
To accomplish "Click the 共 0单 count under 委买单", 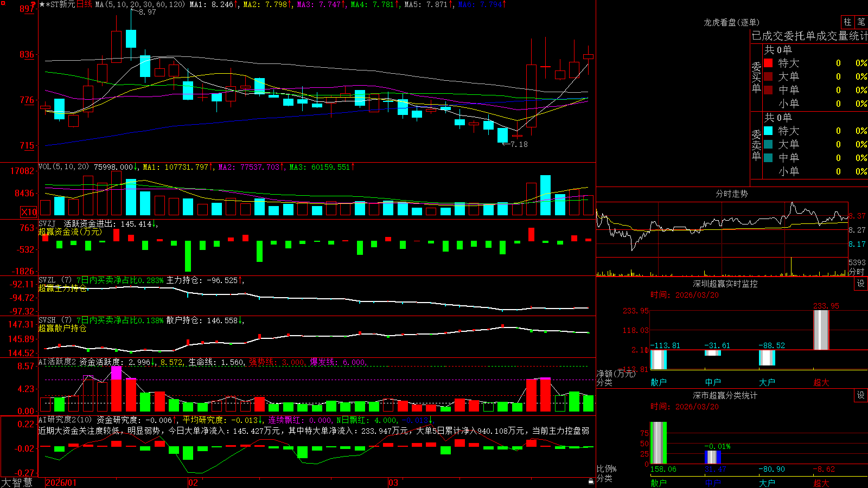I will 778,50.
